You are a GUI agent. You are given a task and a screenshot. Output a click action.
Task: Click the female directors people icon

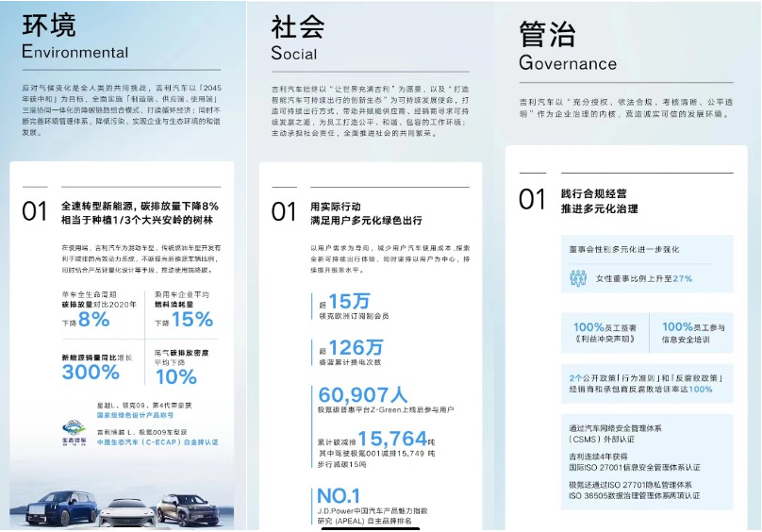(x=578, y=278)
